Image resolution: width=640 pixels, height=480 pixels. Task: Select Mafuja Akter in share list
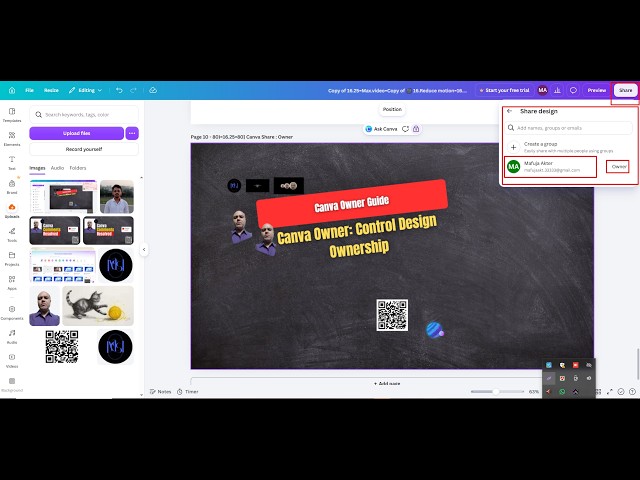[551, 167]
